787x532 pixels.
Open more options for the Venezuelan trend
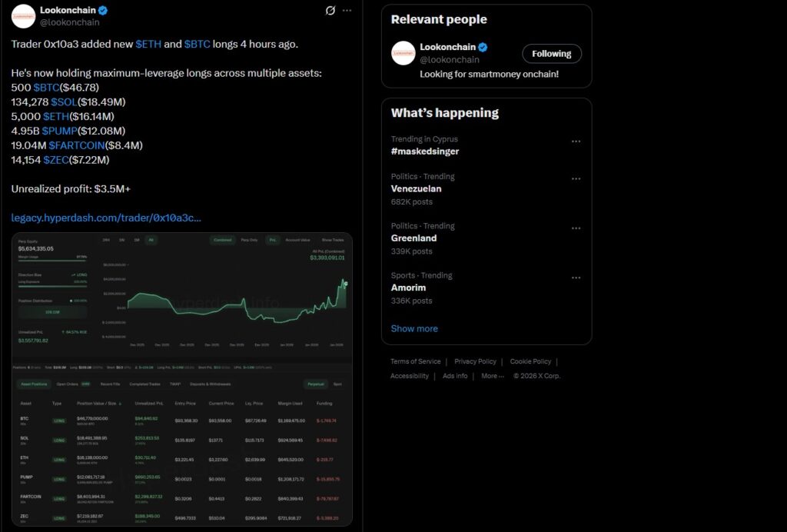click(576, 178)
